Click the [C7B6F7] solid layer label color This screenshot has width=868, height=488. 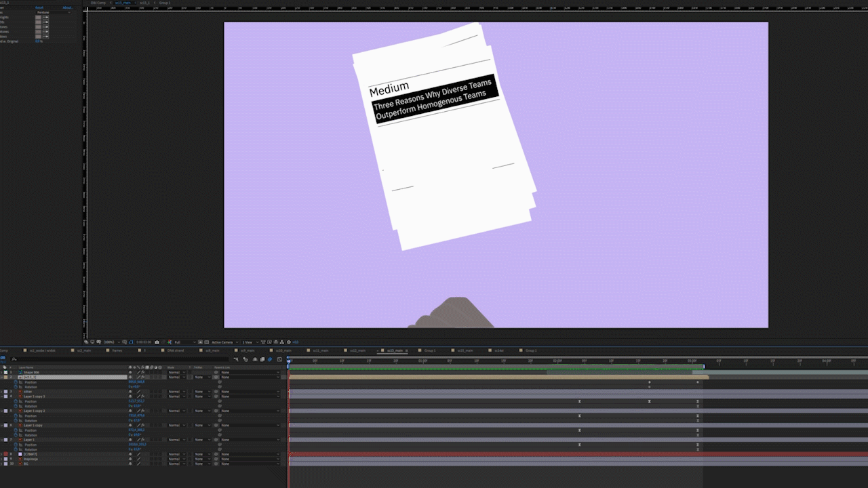tap(6, 454)
